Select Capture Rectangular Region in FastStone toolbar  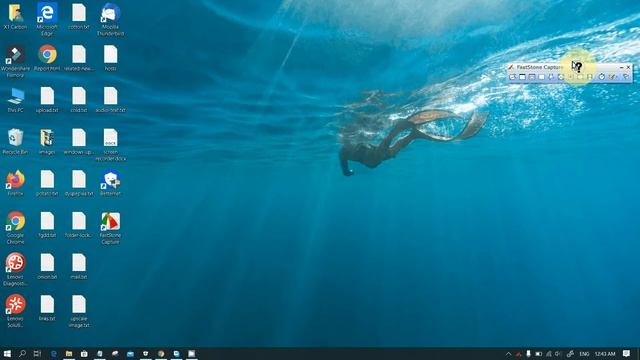(x=542, y=77)
